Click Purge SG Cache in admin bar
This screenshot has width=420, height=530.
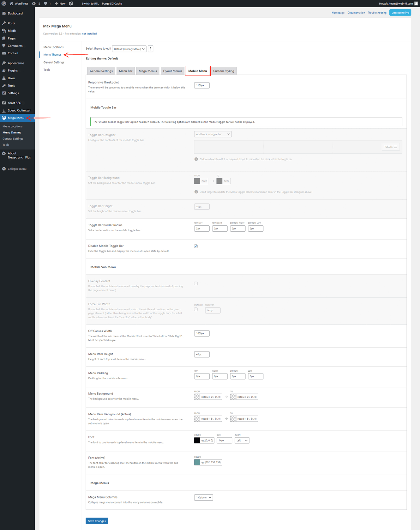pos(112,3)
